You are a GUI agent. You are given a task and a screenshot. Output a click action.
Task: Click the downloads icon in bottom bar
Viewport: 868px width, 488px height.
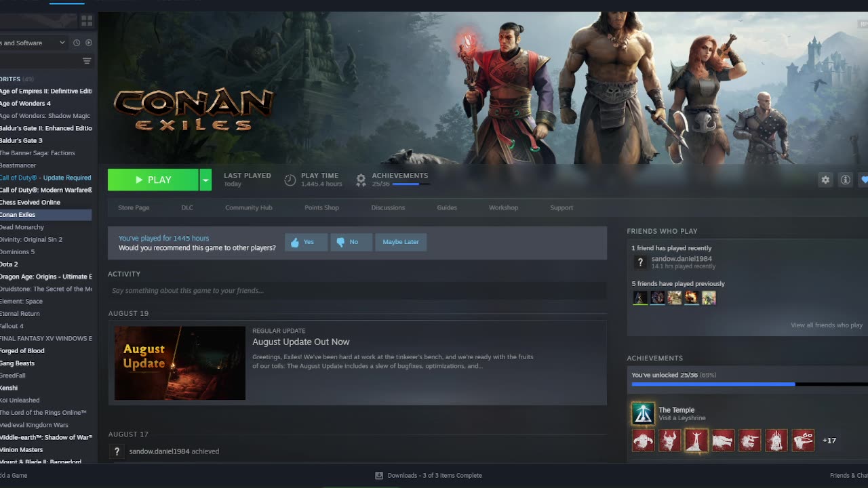pyautogui.click(x=379, y=476)
